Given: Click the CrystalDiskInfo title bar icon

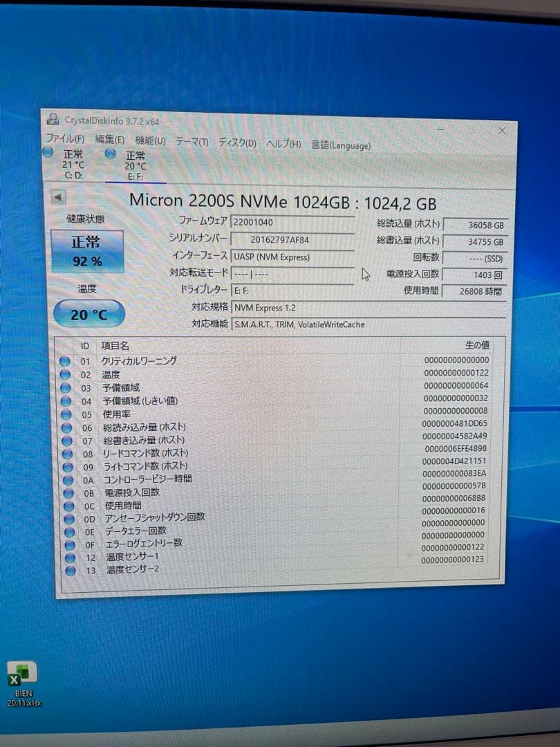Looking at the screenshot, I should tap(53, 119).
